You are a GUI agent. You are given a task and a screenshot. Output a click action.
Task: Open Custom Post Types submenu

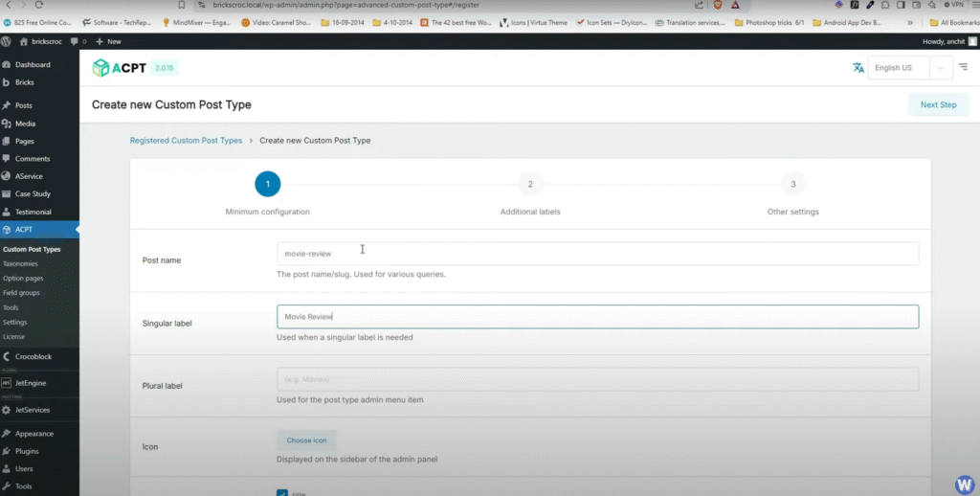click(x=32, y=249)
